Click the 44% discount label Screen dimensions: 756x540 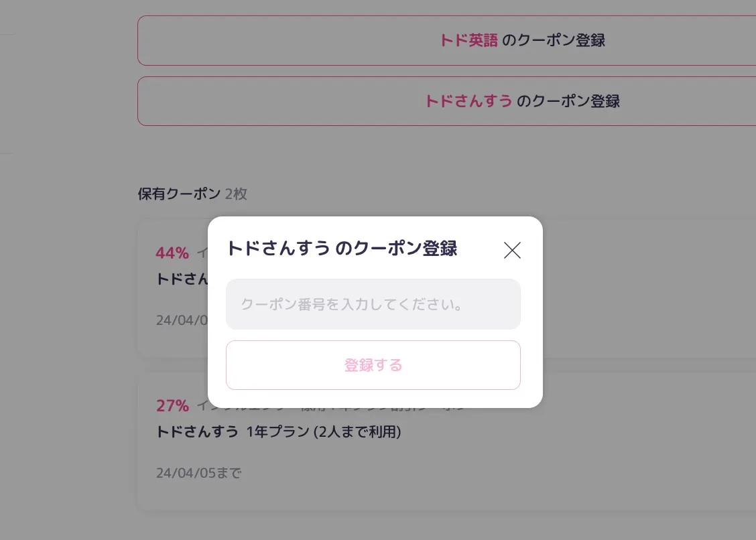coord(172,253)
